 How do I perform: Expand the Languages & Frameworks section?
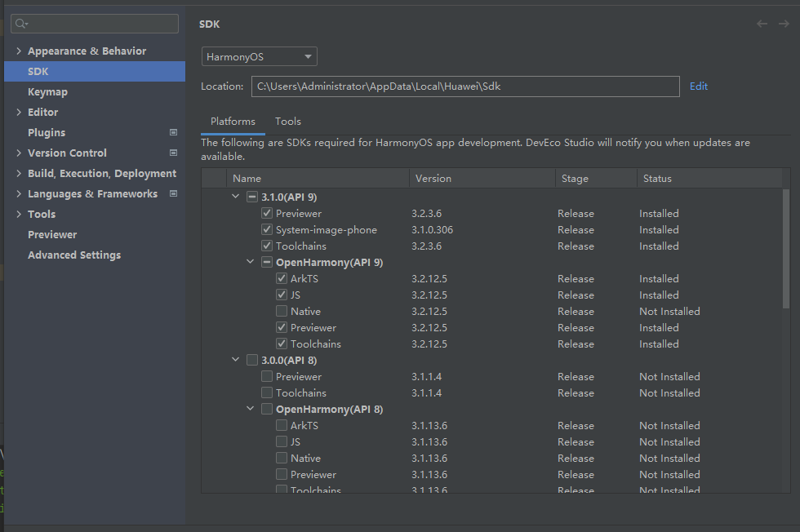[19, 194]
